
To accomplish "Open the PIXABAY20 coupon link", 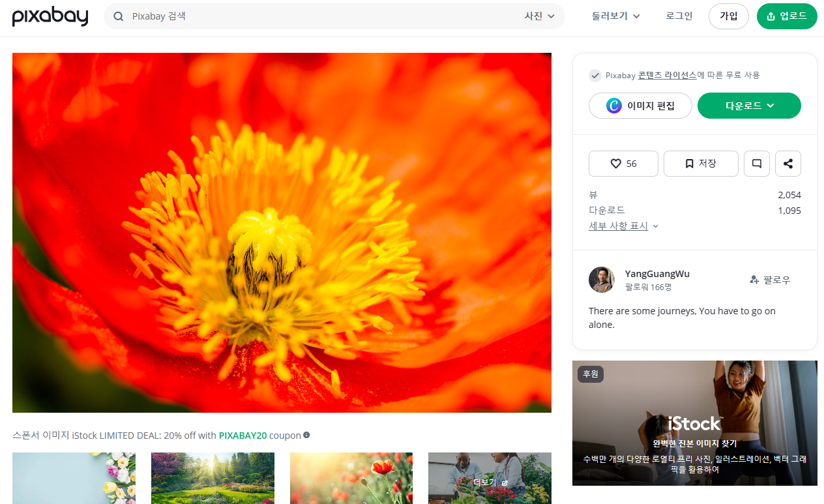I will [243, 436].
